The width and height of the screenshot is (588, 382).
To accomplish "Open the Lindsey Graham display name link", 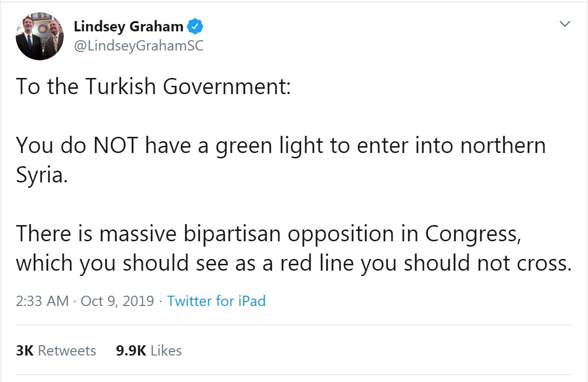I will click(x=129, y=26).
